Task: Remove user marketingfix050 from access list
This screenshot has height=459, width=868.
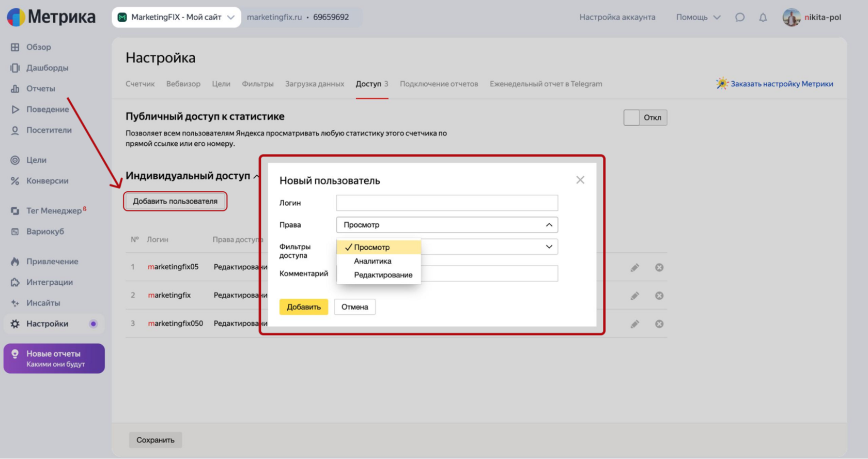Action: point(659,324)
